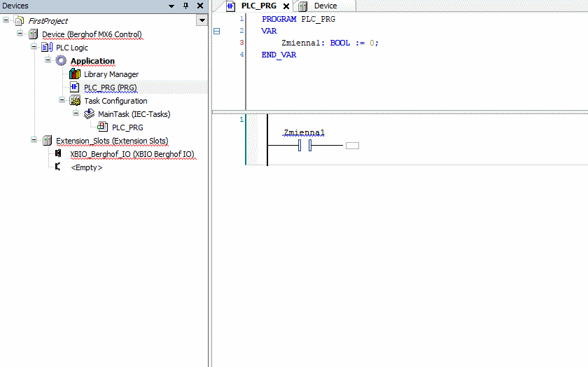588x367 pixels.
Task: Collapse the VAR block fold marker
Action: 217,31
